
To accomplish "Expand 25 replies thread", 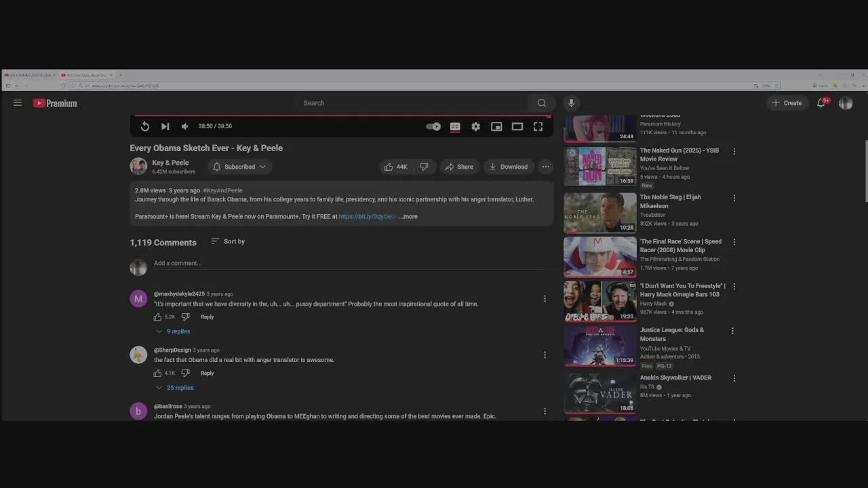I will (175, 388).
